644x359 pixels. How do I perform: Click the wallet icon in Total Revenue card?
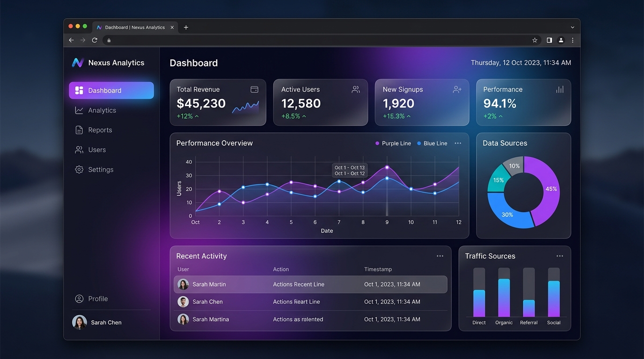coord(255,89)
